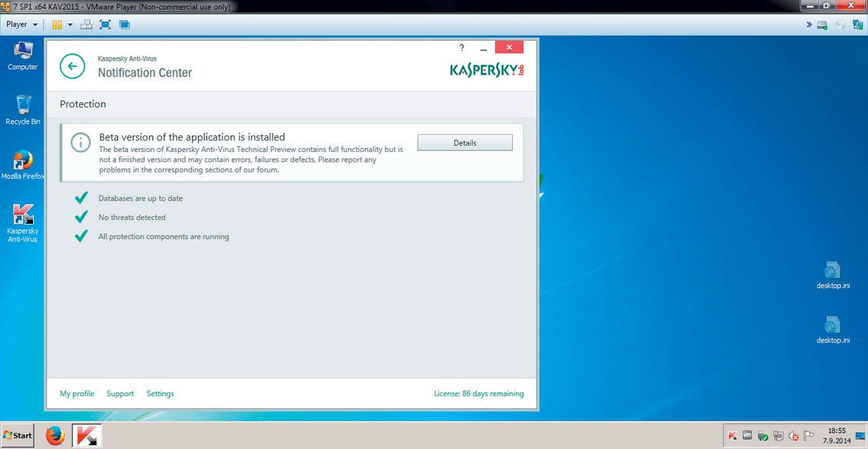Screen dimensions: 868x449
Task: Click Safely Remove Hardware tray icon
Action: point(762,436)
